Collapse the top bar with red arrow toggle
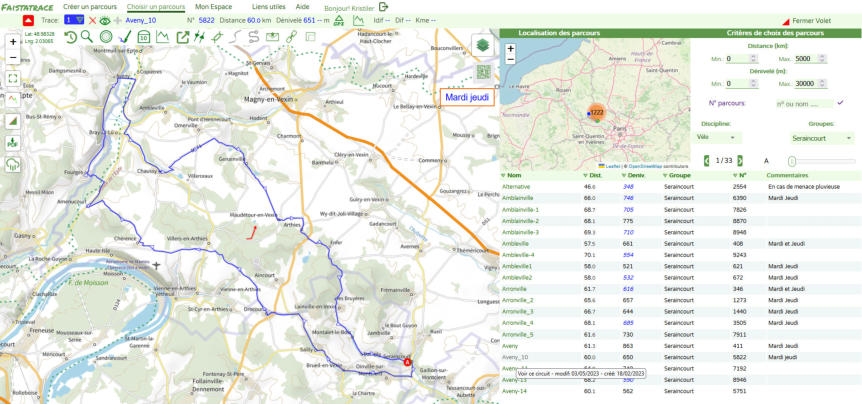Screen dimensions: 862x404 [x=28, y=20]
